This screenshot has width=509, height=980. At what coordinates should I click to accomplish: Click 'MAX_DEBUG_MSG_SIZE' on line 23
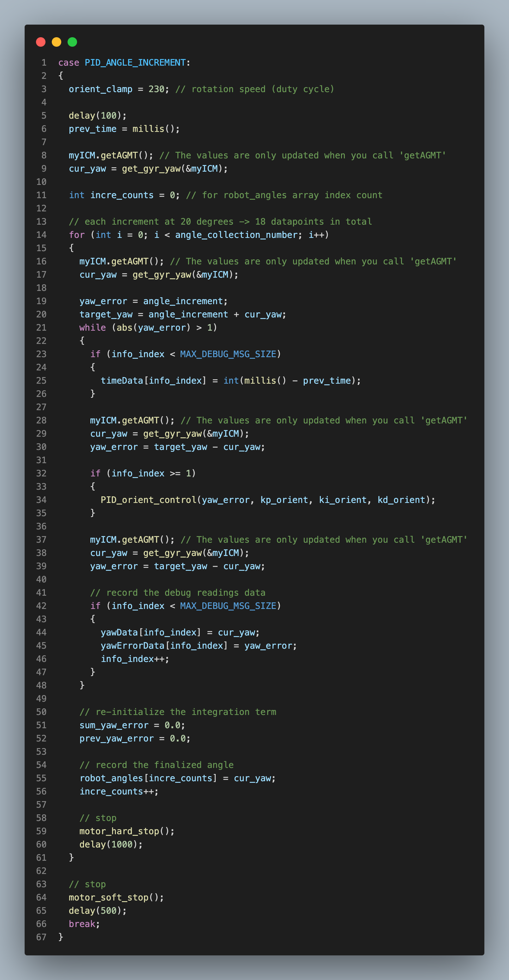click(x=228, y=354)
